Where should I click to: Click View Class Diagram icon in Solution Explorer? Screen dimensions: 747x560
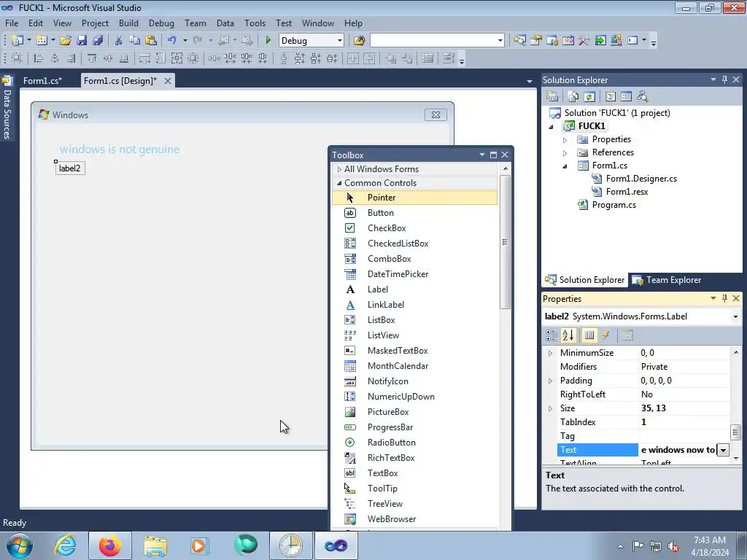tap(642, 97)
